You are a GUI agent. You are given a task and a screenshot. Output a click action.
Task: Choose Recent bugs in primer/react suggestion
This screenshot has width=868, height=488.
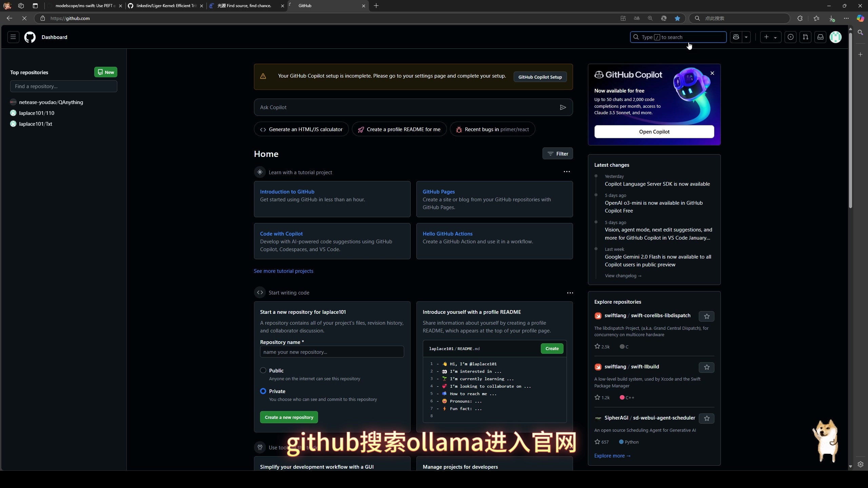pos(492,129)
